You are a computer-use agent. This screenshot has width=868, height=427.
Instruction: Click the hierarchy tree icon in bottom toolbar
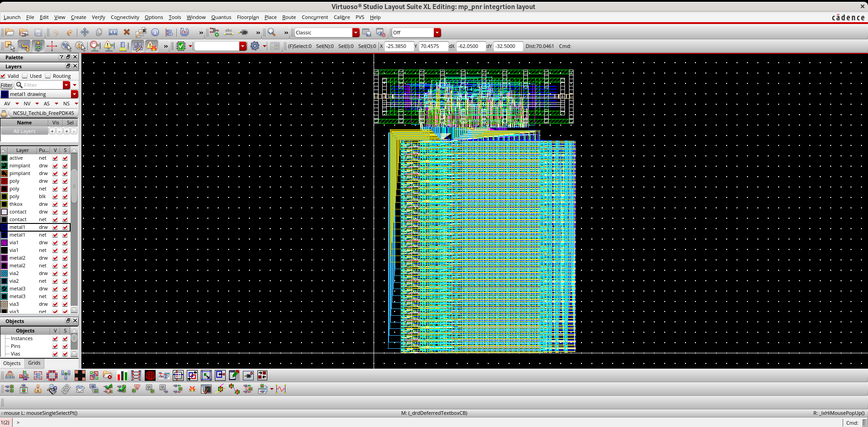click(x=9, y=375)
